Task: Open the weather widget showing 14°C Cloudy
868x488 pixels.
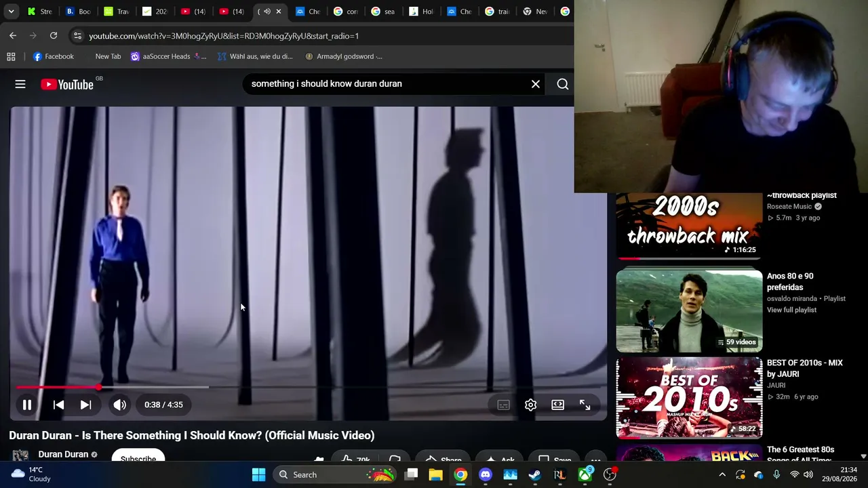Action: 31,474
